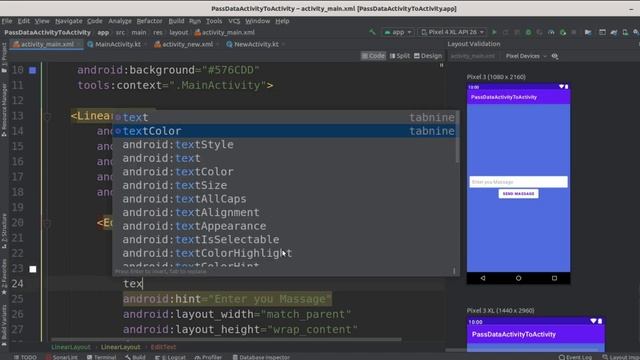Click the Pixel 3 preview home circle icon
The height and width of the screenshot is (360, 640).
pos(518,278)
